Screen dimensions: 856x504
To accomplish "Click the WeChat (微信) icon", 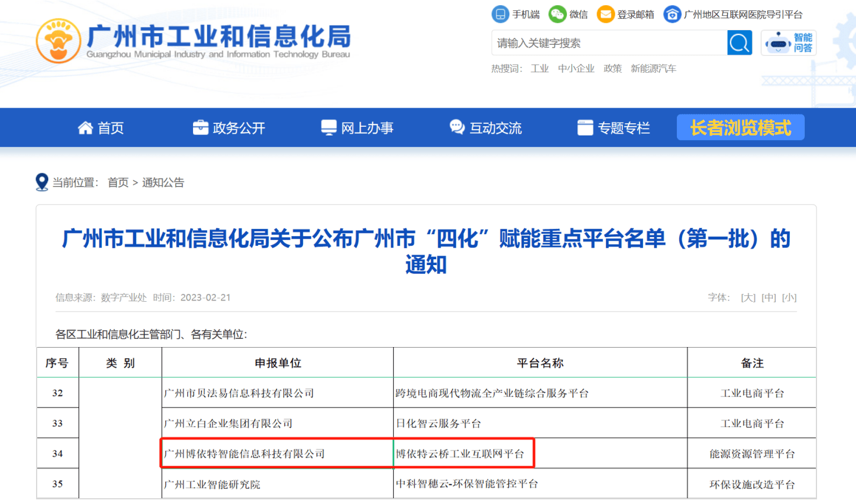I will coord(557,15).
